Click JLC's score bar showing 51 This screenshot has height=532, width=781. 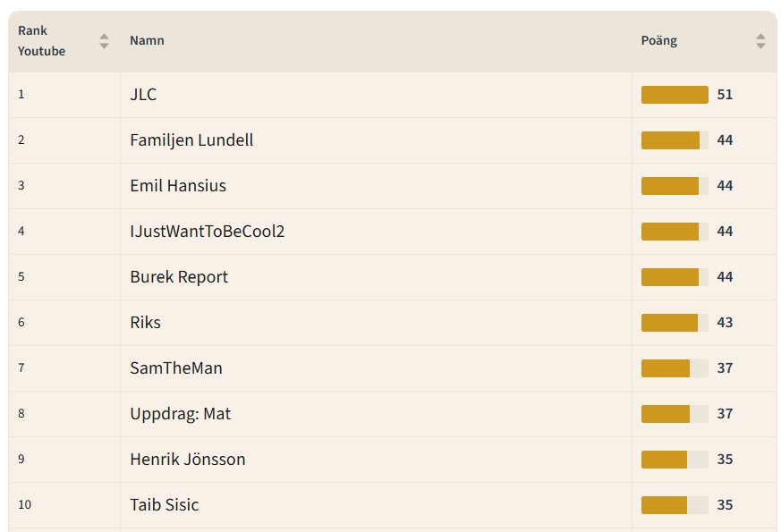click(675, 95)
